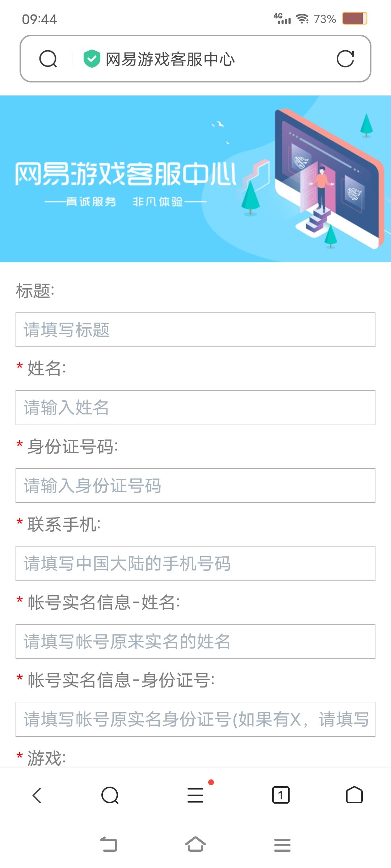Focus the 请填写帐号原来实名的姓名 field
The width and height of the screenshot is (391, 868).
[195, 642]
